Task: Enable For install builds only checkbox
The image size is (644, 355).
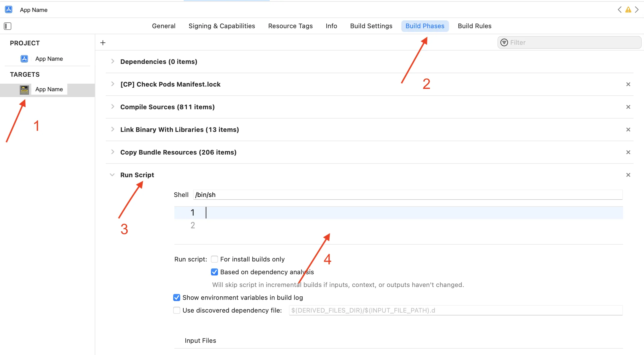Action: 214,259
